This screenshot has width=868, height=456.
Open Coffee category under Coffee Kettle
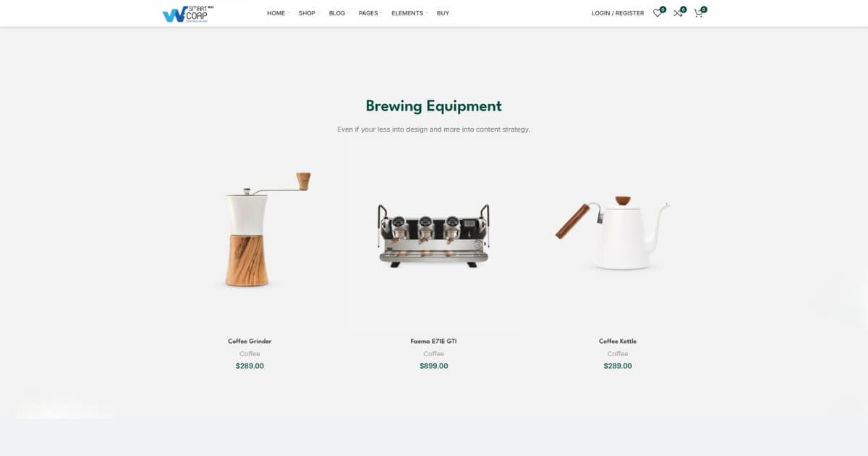coord(618,354)
